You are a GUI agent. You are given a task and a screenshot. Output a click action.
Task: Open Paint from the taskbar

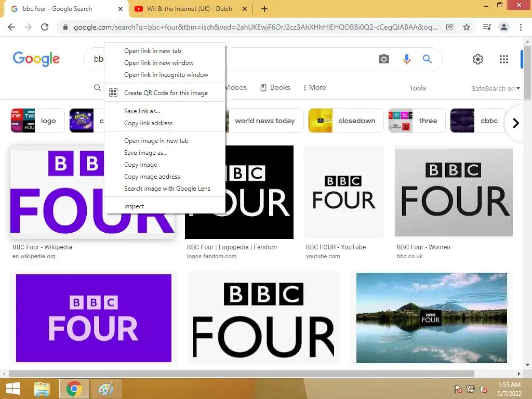pyautogui.click(x=105, y=389)
